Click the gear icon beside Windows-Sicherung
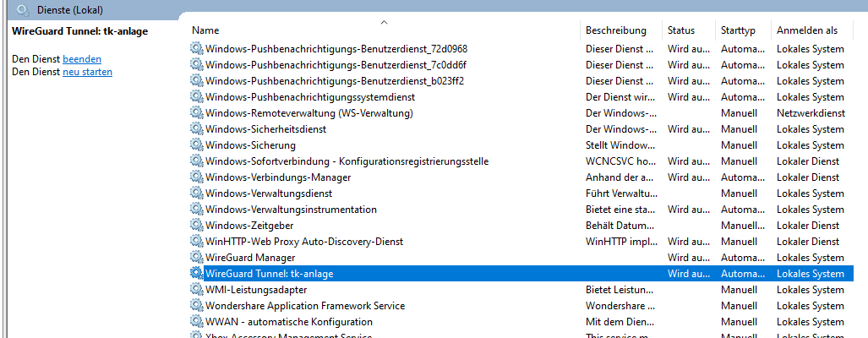Screen dimensions: 868x338 pyautogui.click(x=197, y=145)
